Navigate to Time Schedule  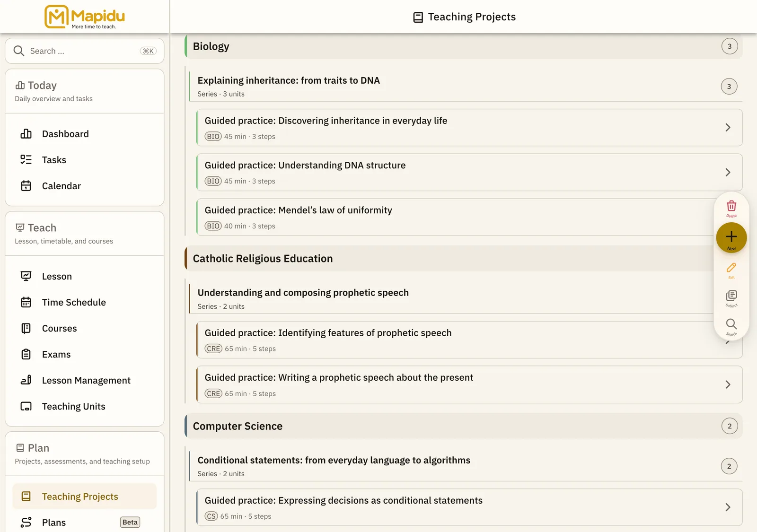[x=85, y=302]
